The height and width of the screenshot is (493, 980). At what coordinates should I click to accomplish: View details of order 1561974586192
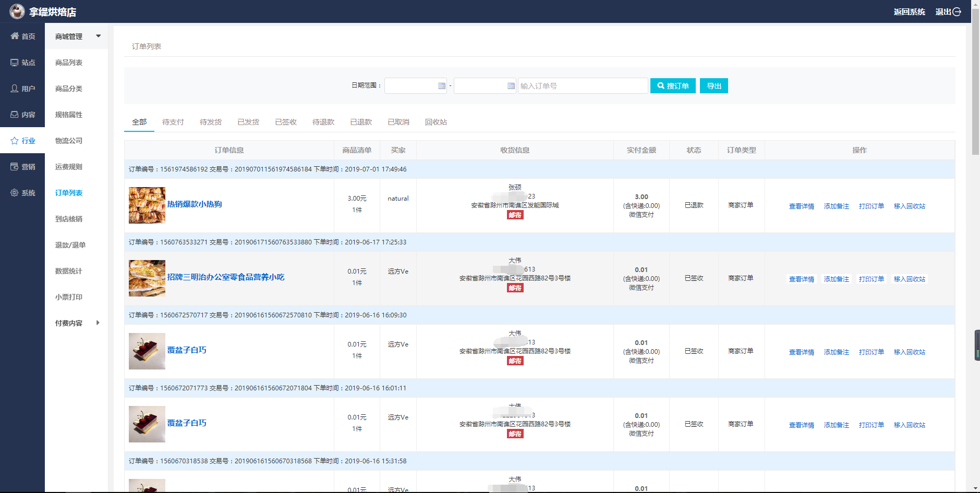tap(802, 206)
